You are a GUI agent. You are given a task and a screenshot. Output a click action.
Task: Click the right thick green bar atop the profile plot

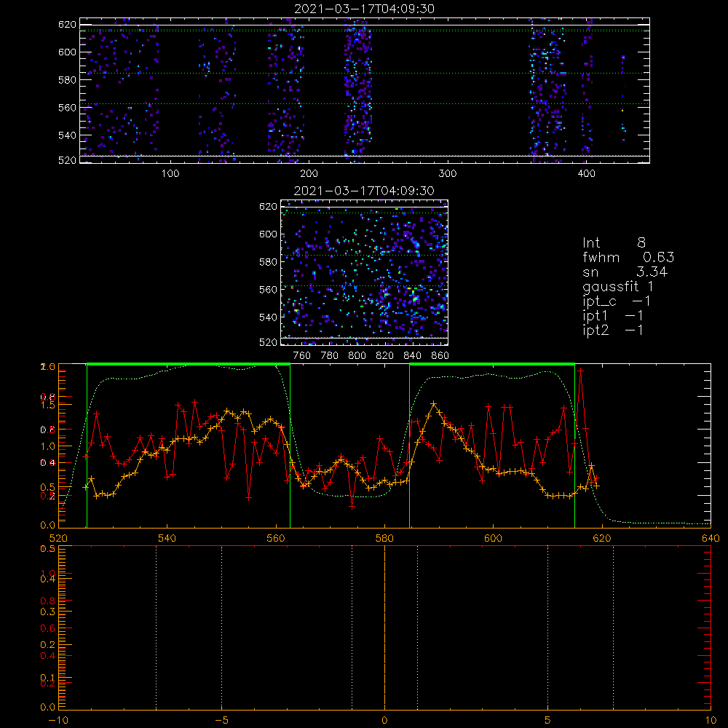click(x=492, y=365)
